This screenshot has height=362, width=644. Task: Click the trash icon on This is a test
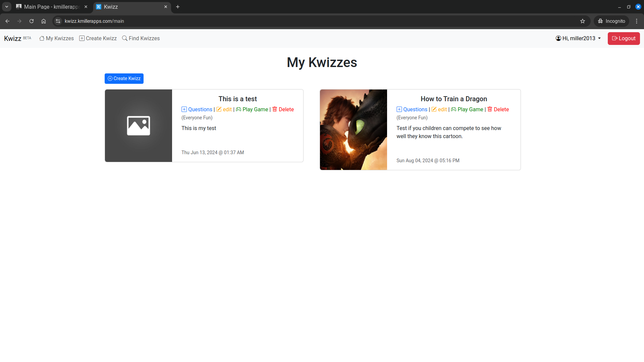click(275, 109)
